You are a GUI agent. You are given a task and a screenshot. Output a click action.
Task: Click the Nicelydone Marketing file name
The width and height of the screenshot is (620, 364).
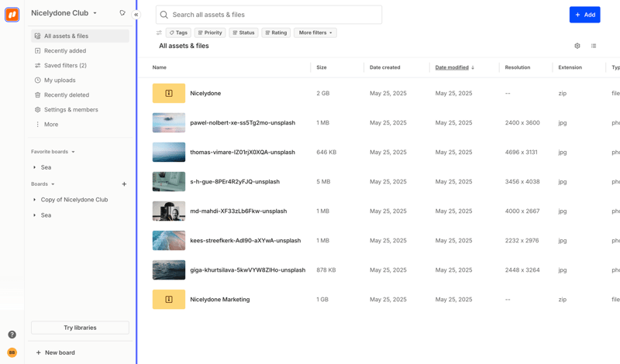220,300
